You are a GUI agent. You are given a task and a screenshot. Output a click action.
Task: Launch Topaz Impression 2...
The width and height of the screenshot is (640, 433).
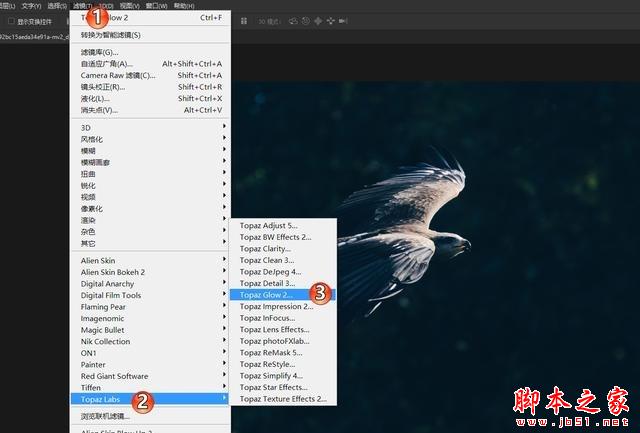pyautogui.click(x=283, y=306)
